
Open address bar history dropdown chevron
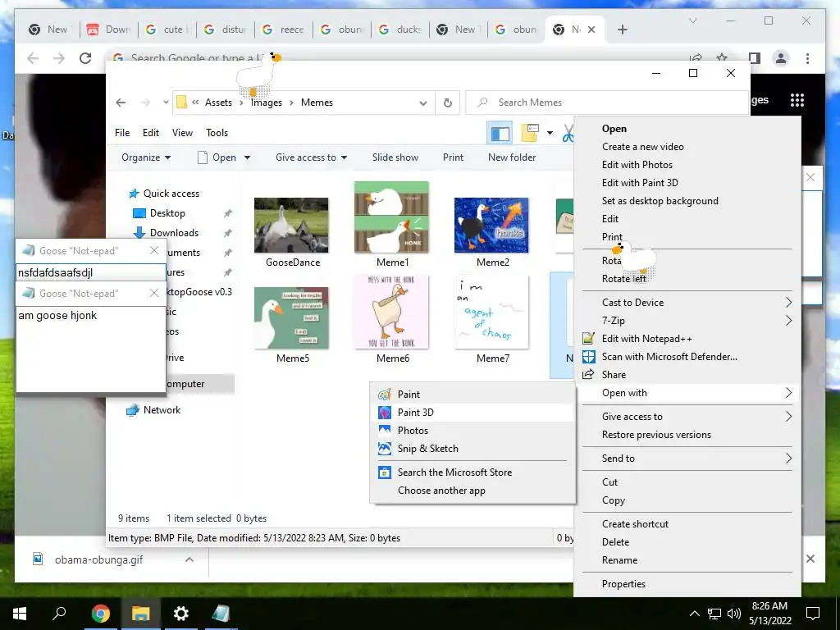click(423, 103)
